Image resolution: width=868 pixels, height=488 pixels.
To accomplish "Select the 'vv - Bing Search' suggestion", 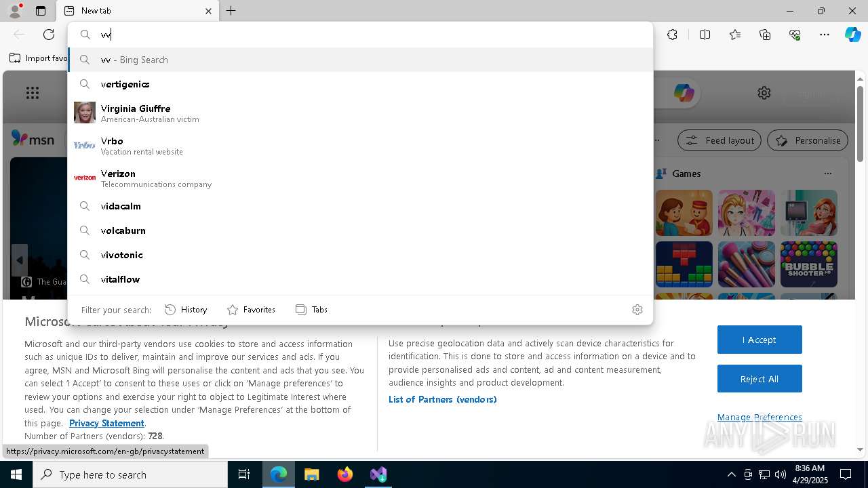I will [360, 60].
